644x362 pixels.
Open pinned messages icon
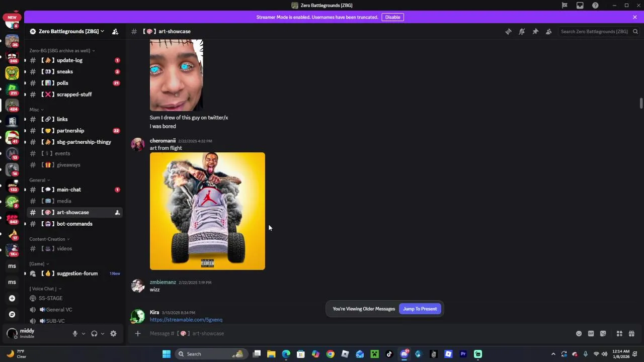(x=535, y=31)
